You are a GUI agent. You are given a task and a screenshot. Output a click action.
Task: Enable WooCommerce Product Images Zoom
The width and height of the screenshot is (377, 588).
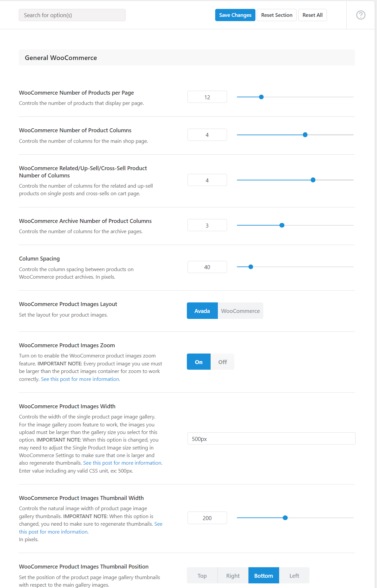tap(198, 361)
